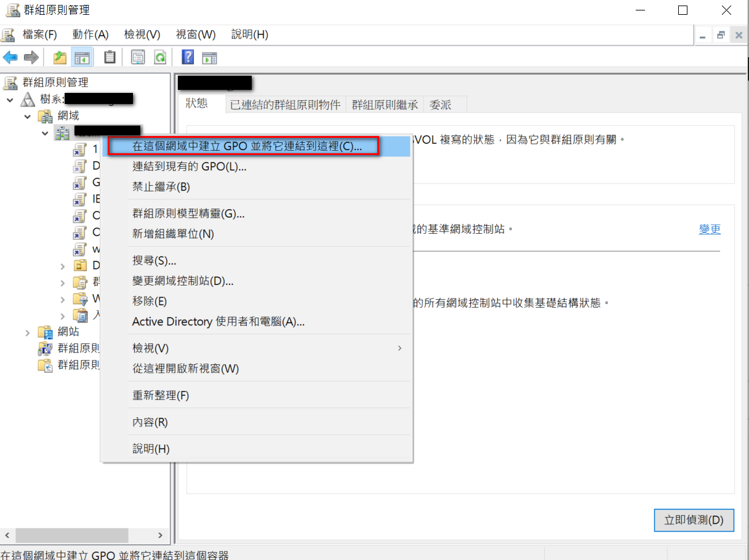
Task: Click the Show/Hide Action Pane icon
Action: coord(210,58)
